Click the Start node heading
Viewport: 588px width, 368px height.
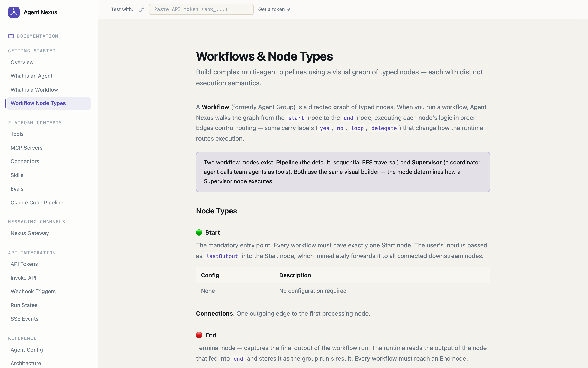(213, 233)
